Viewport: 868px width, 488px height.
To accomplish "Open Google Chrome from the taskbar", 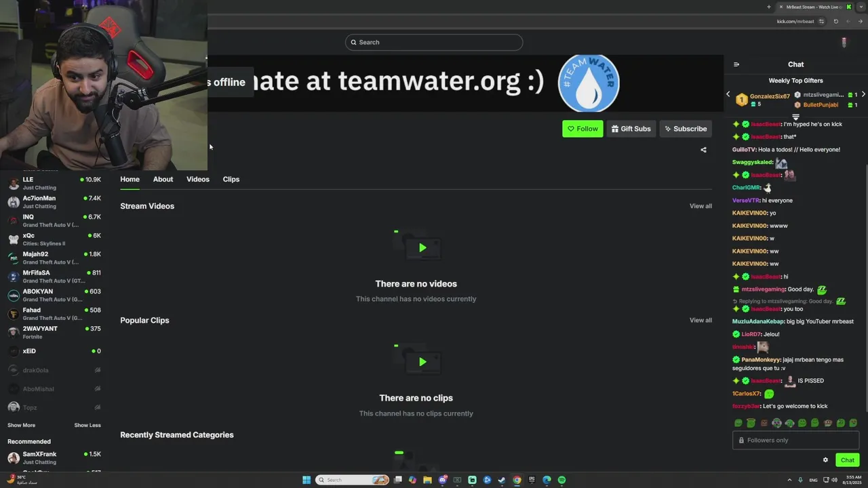I will 517,480.
